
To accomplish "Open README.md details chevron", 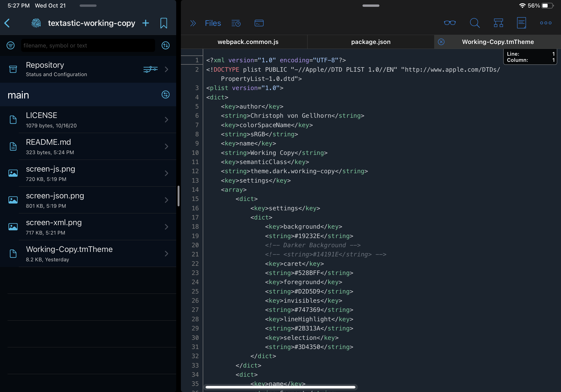I will click(166, 147).
